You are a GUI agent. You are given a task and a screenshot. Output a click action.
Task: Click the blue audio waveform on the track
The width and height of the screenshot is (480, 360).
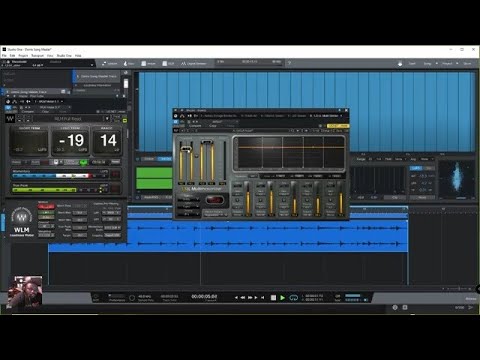(x=228, y=236)
